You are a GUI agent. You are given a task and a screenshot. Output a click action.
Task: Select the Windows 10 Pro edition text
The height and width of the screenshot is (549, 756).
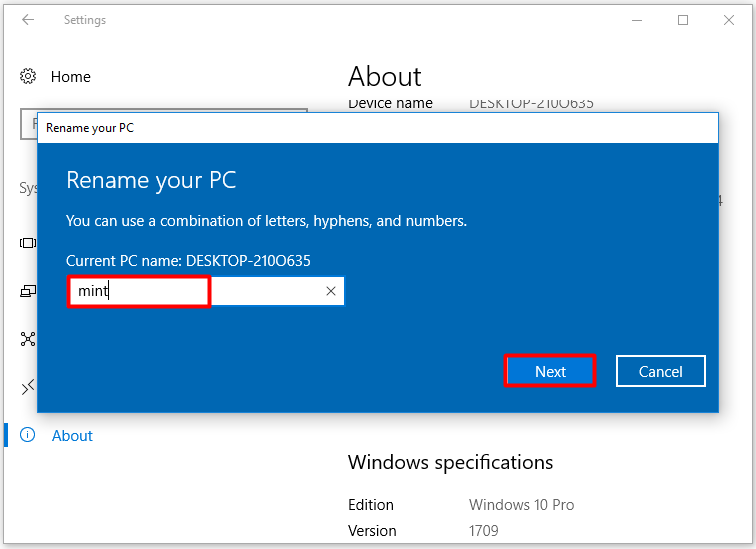click(521, 505)
